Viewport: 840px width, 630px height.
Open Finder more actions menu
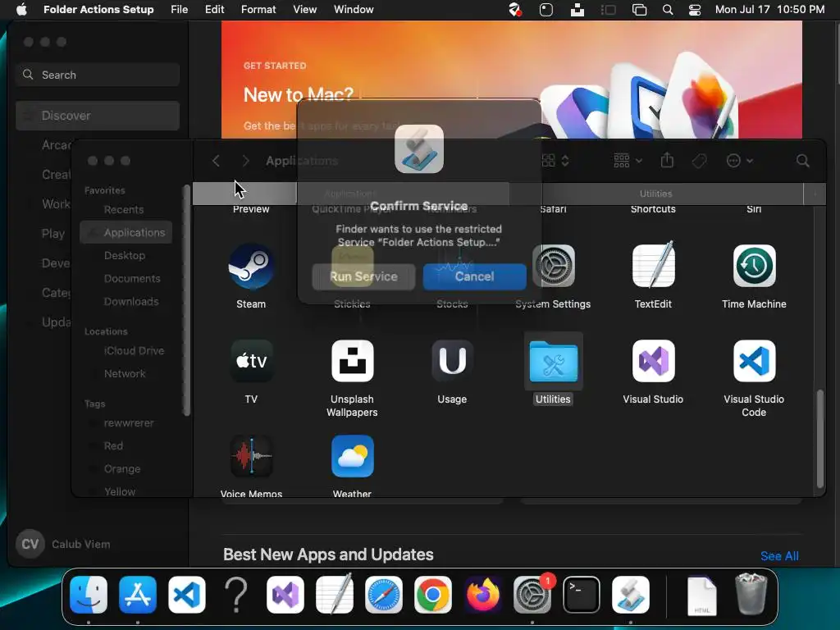point(739,161)
